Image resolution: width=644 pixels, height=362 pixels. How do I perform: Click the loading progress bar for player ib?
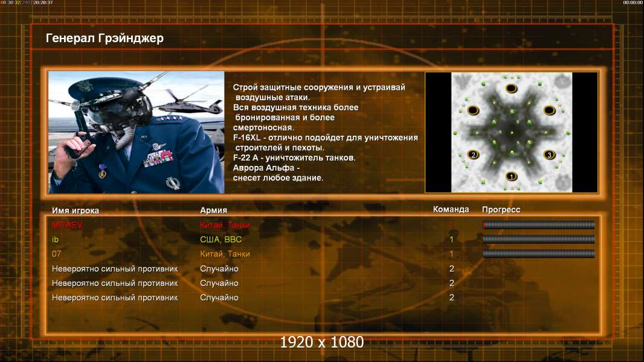tap(538, 239)
